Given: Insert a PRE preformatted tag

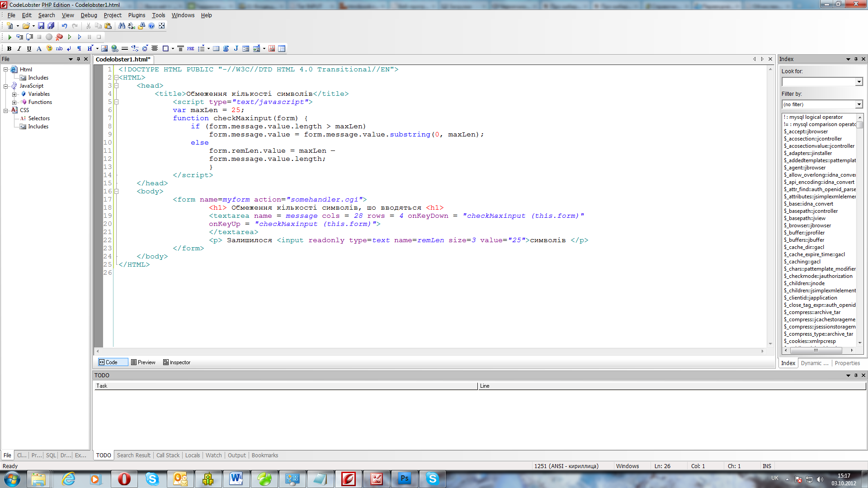Looking at the screenshot, I should coord(190,49).
